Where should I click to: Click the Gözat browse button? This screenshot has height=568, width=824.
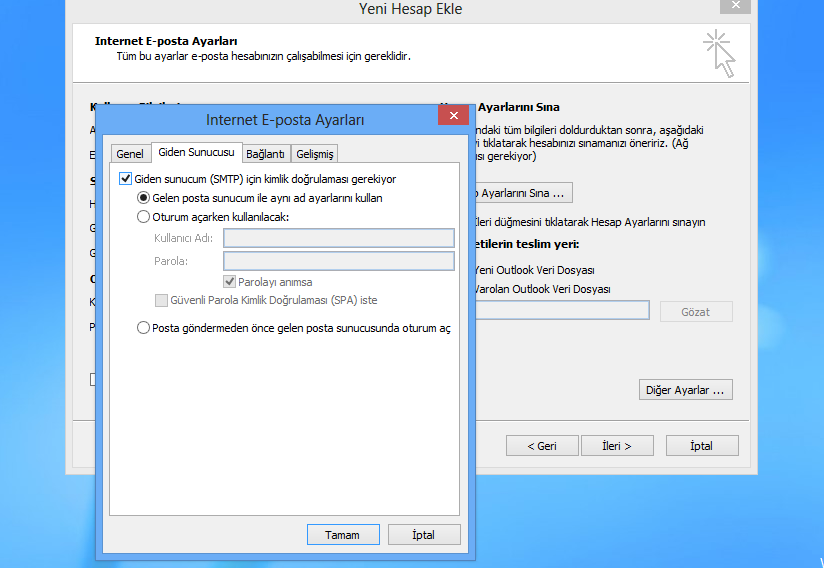click(x=695, y=312)
